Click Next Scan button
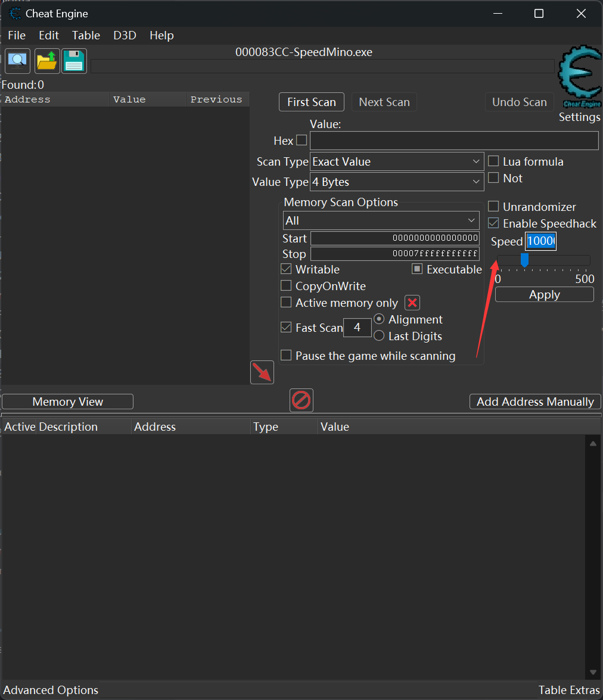 [384, 102]
